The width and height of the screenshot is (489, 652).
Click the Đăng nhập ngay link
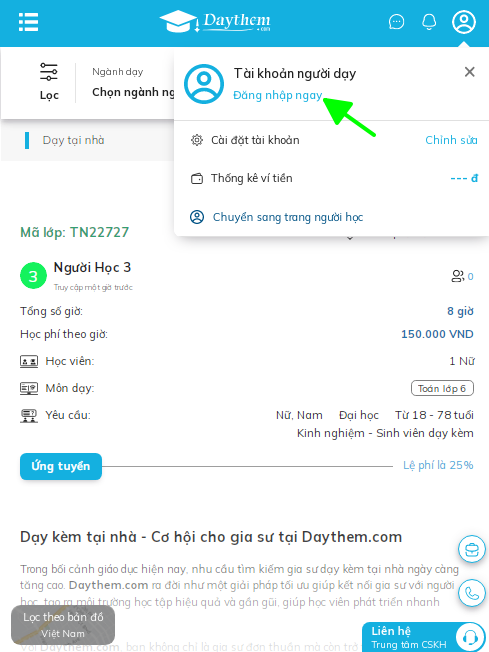click(x=278, y=95)
